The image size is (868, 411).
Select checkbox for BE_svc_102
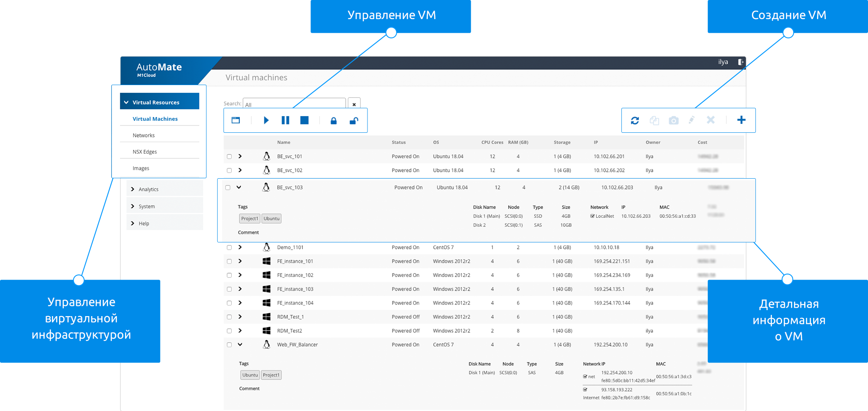(229, 171)
